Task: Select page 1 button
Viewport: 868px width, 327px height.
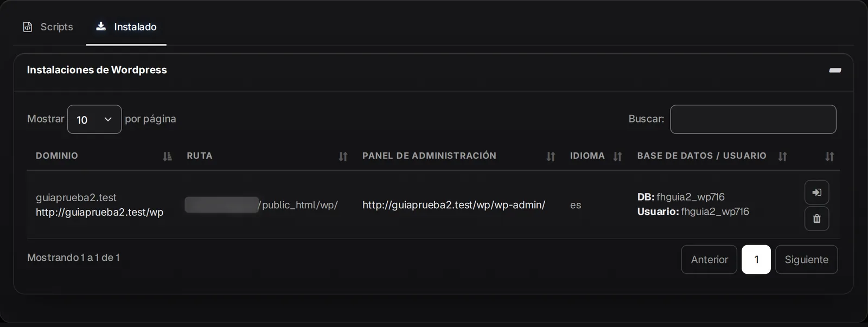Action: (x=756, y=260)
